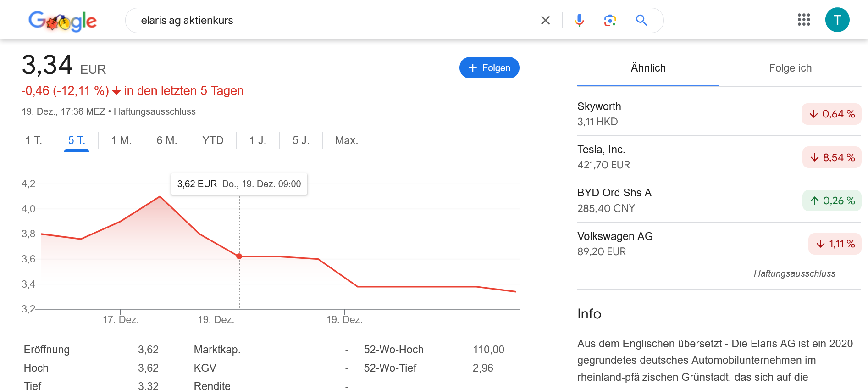Open the account profile avatar
Viewport: 868px width, 390px height.
[x=837, y=20]
